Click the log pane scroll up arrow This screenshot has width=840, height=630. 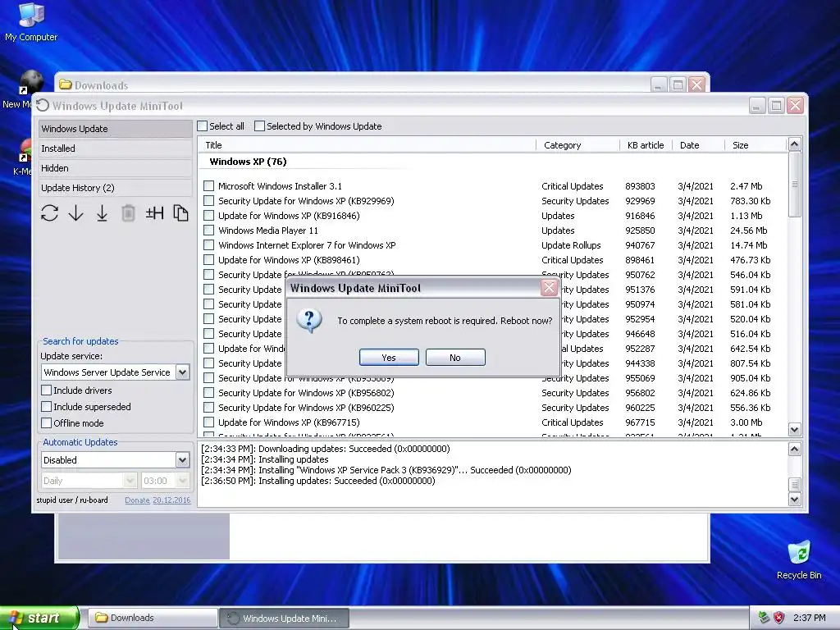[x=794, y=449]
